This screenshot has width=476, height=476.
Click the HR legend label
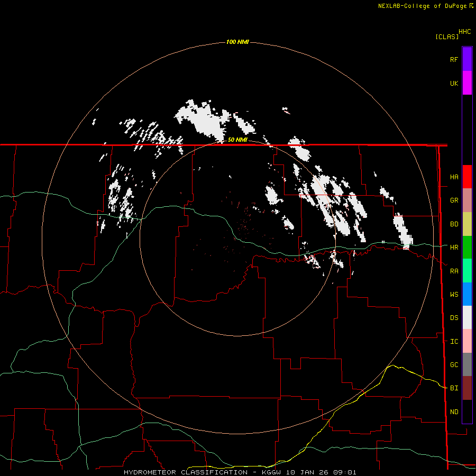click(x=454, y=248)
